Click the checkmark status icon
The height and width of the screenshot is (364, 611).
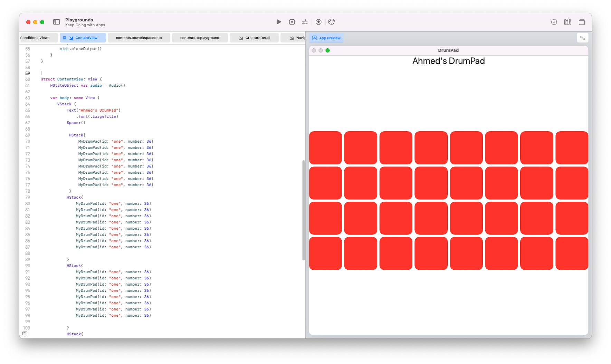coord(554,22)
